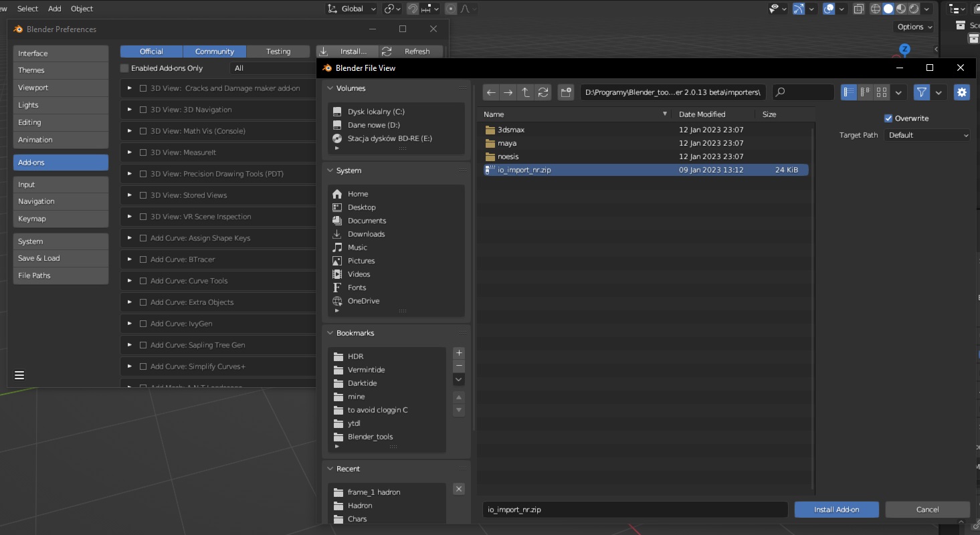Enable the 3D View: MeasureIt add-on checkbox
The width and height of the screenshot is (980, 535).
click(143, 152)
